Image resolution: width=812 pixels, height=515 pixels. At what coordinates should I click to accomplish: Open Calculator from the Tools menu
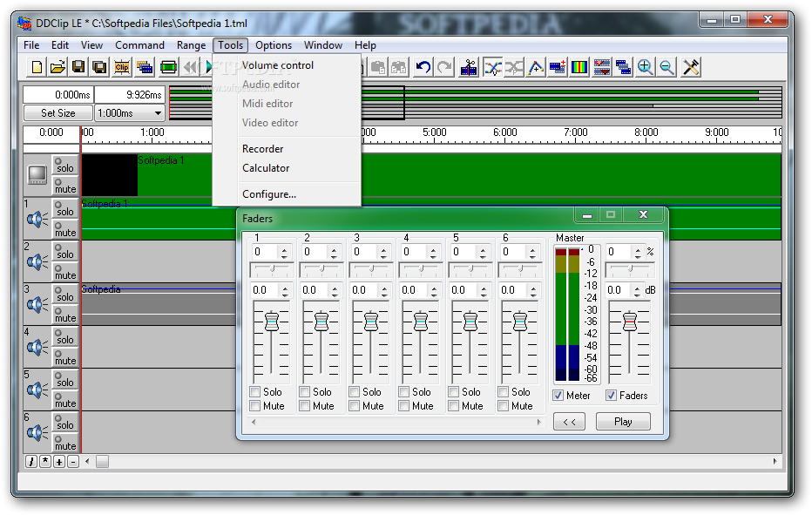tap(287, 168)
